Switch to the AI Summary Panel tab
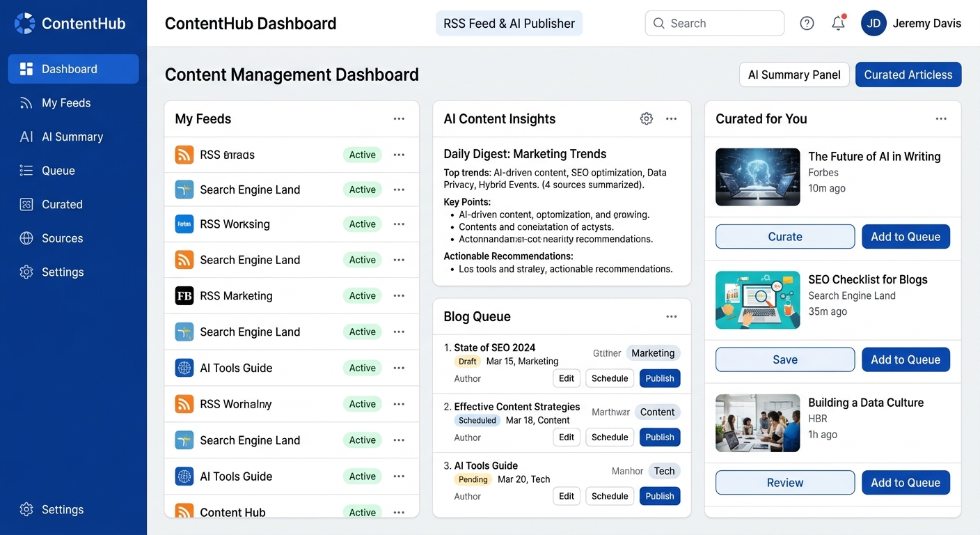Image resolution: width=980 pixels, height=535 pixels. [x=793, y=75]
